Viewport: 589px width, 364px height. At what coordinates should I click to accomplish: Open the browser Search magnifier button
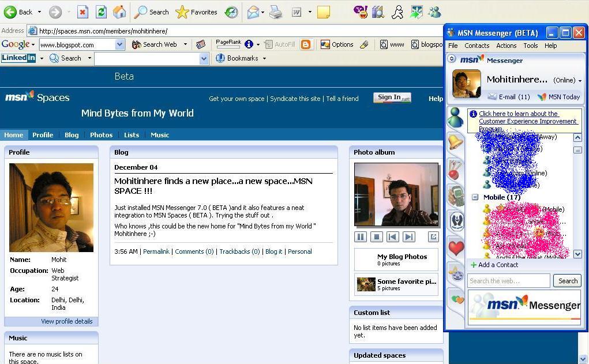(152, 12)
